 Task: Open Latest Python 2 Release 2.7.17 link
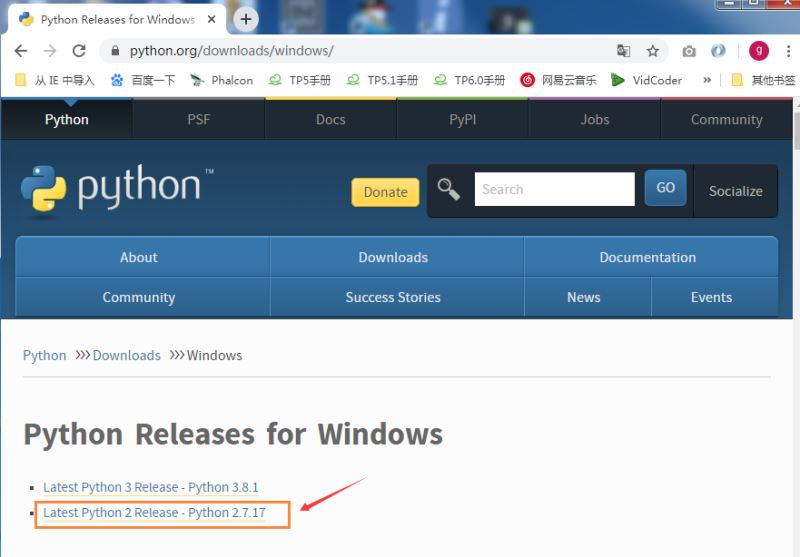click(155, 513)
